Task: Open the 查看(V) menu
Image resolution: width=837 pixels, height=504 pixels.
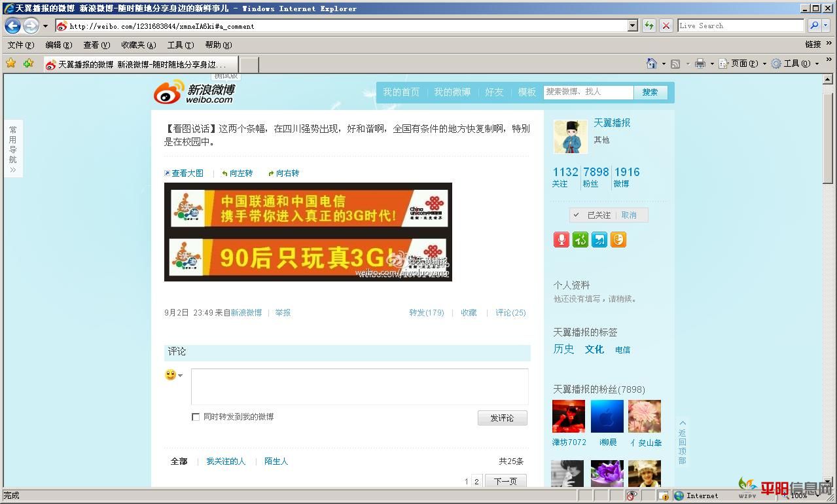Action: click(x=96, y=45)
